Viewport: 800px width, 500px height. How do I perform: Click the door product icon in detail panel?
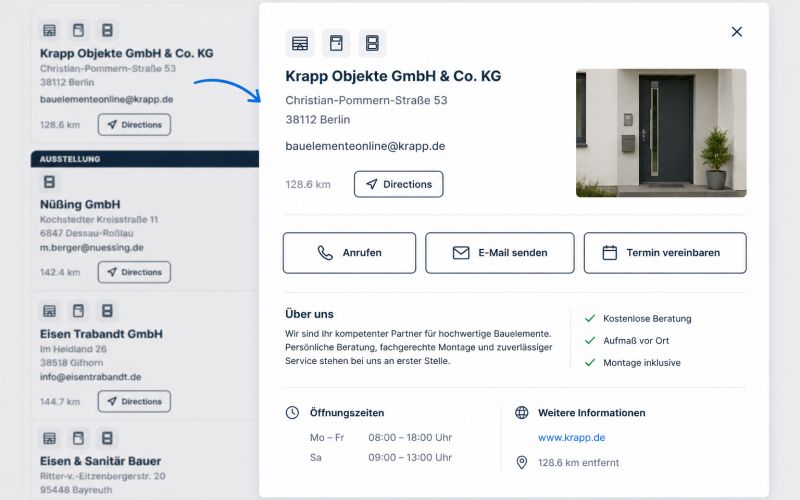coord(336,43)
